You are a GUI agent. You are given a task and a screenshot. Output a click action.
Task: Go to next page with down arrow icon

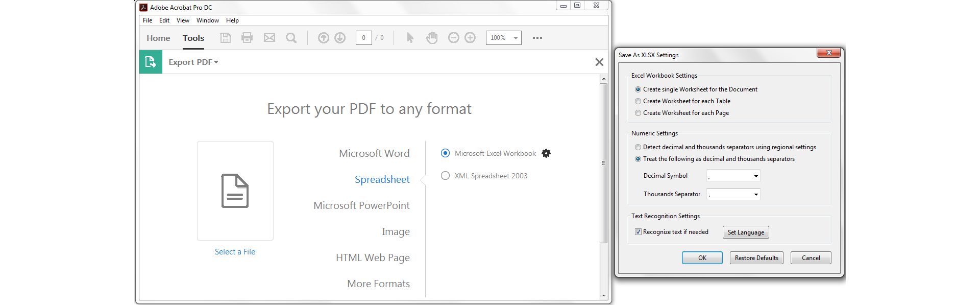pyautogui.click(x=340, y=38)
